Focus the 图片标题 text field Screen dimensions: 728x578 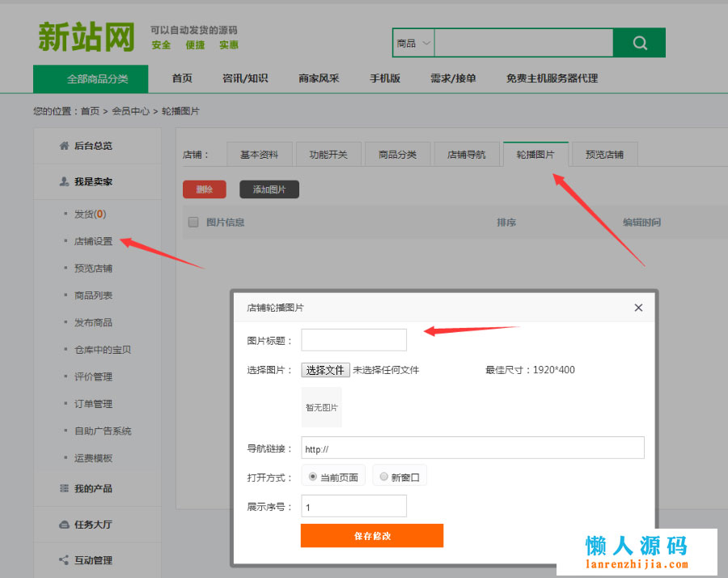[x=353, y=340]
